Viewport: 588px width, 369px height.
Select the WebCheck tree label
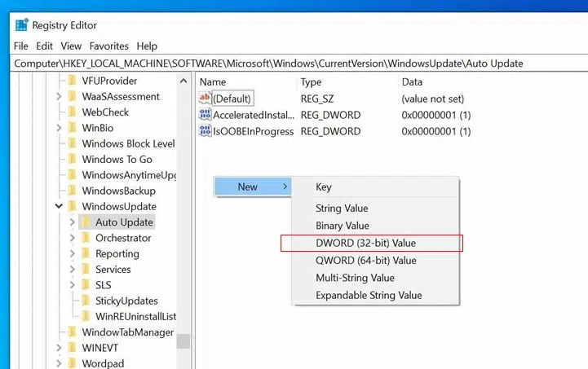pos(105,112)
